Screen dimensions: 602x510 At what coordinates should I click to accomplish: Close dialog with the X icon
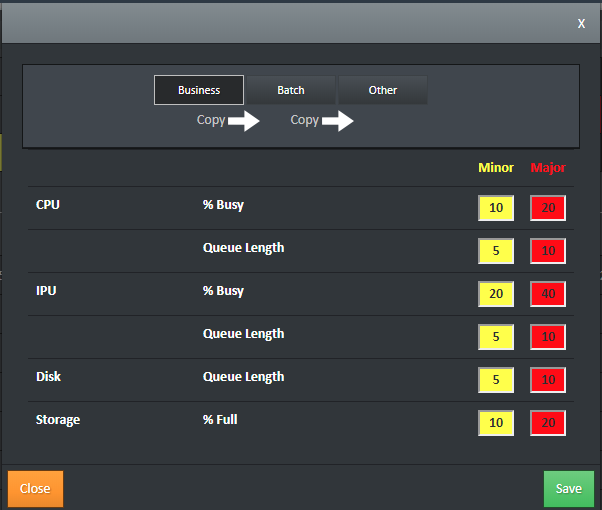(581, 23)
